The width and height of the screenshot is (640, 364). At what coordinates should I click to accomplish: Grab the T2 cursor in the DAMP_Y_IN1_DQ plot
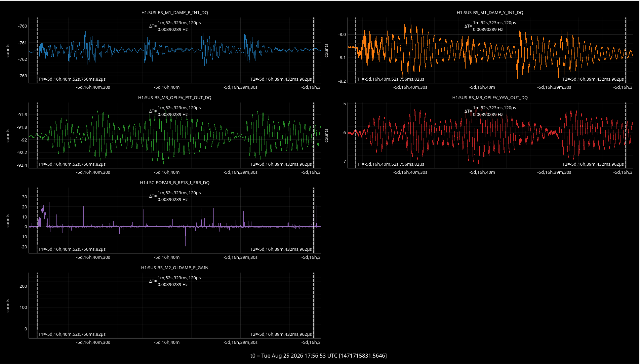pos(625,50)
